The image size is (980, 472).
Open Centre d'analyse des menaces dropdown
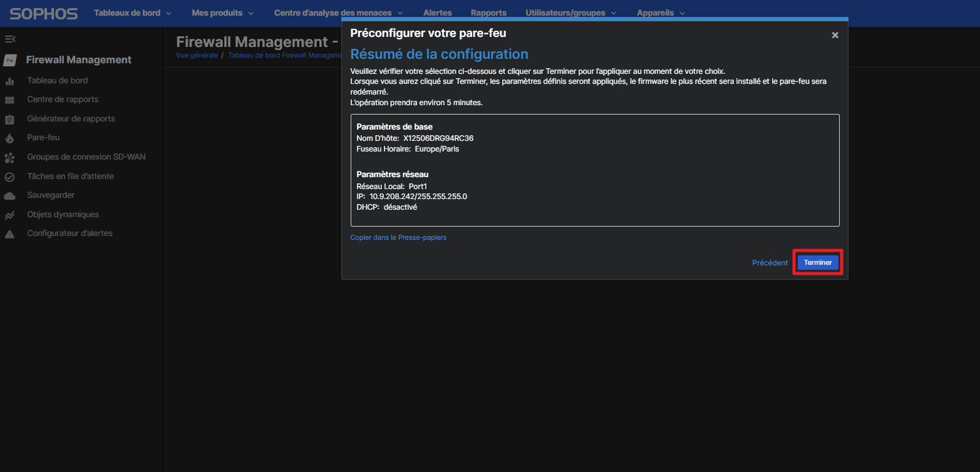click(339, 13)
